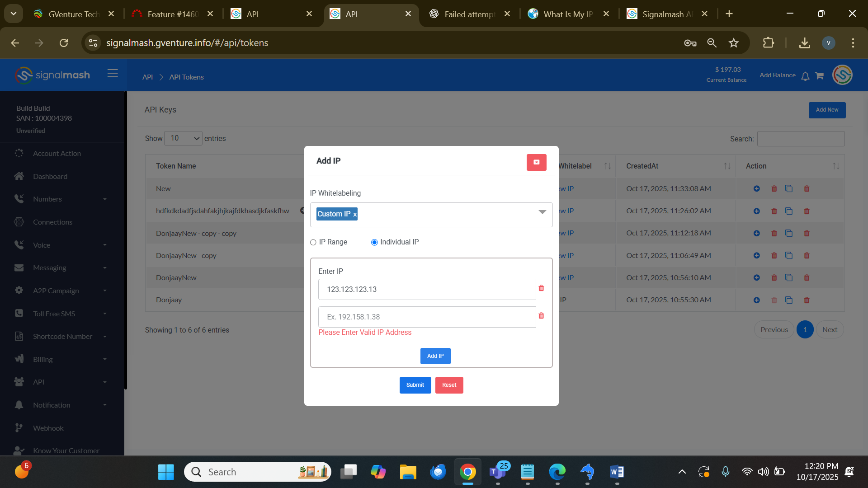Open the notifications bell icon
This screenshot has width=868, height=488.
805,76
